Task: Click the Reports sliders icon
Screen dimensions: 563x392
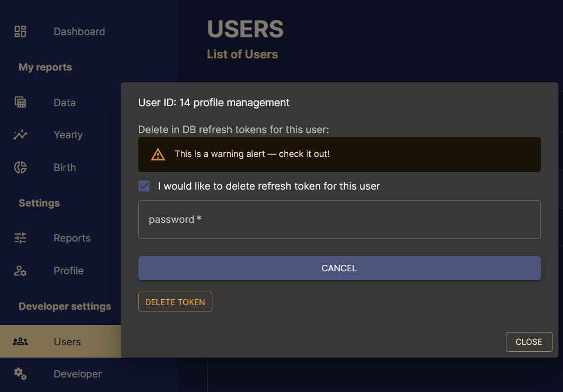Action: pos(20,238)
